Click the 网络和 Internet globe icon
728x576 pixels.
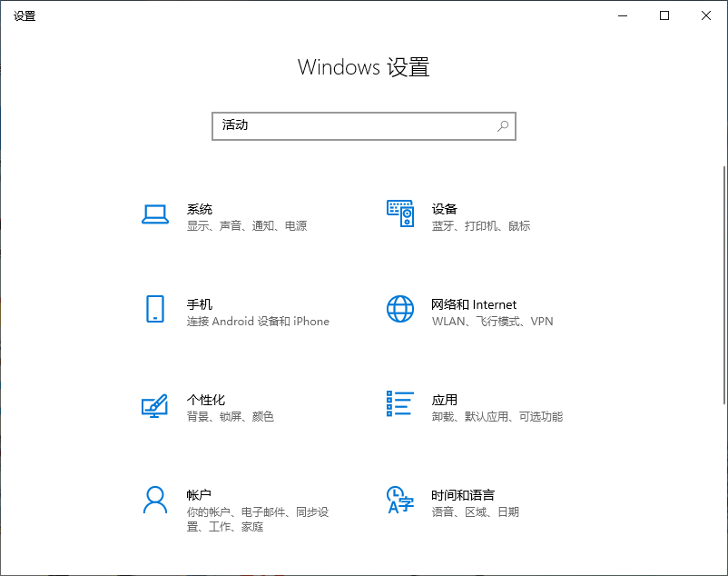click(399, 310)
